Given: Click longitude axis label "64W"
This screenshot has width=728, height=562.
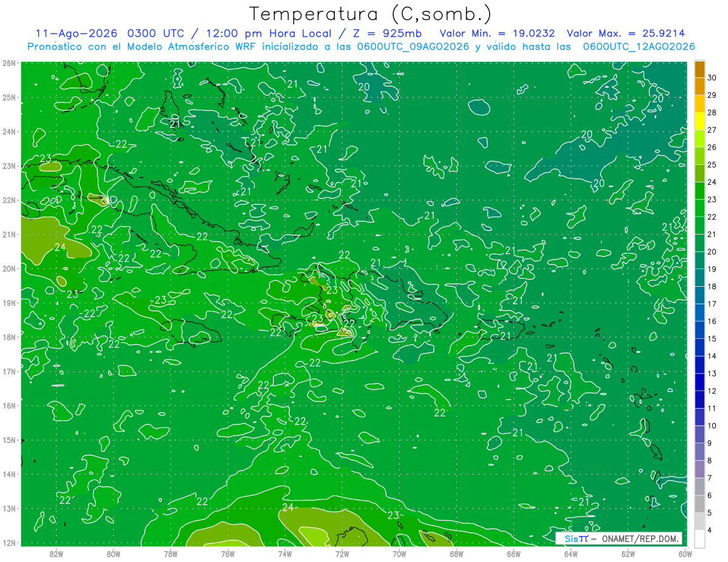Looking at the screenshot, I should [571, 554].
